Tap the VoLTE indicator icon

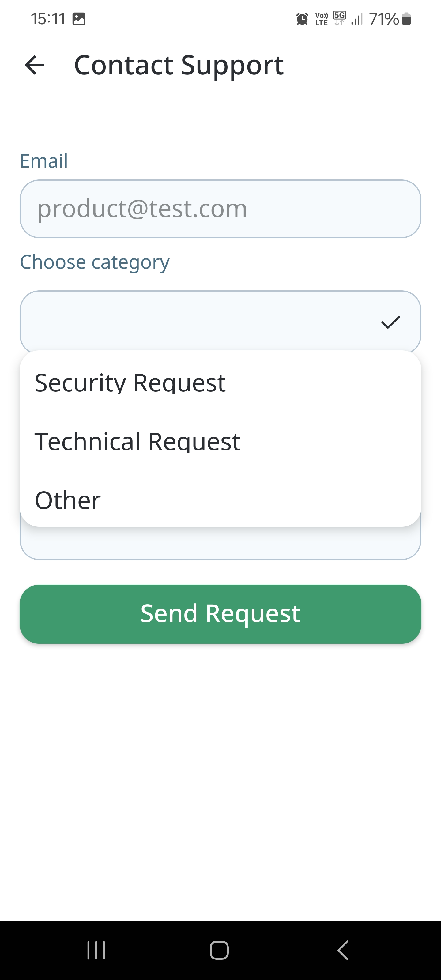point(322,19)
